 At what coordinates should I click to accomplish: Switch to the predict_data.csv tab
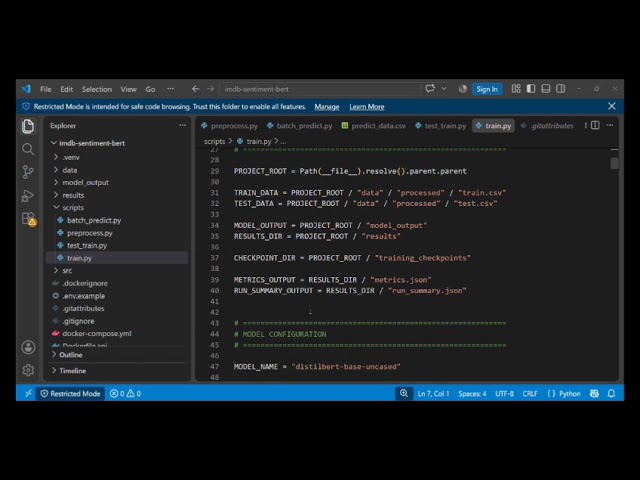click(374, 126)
